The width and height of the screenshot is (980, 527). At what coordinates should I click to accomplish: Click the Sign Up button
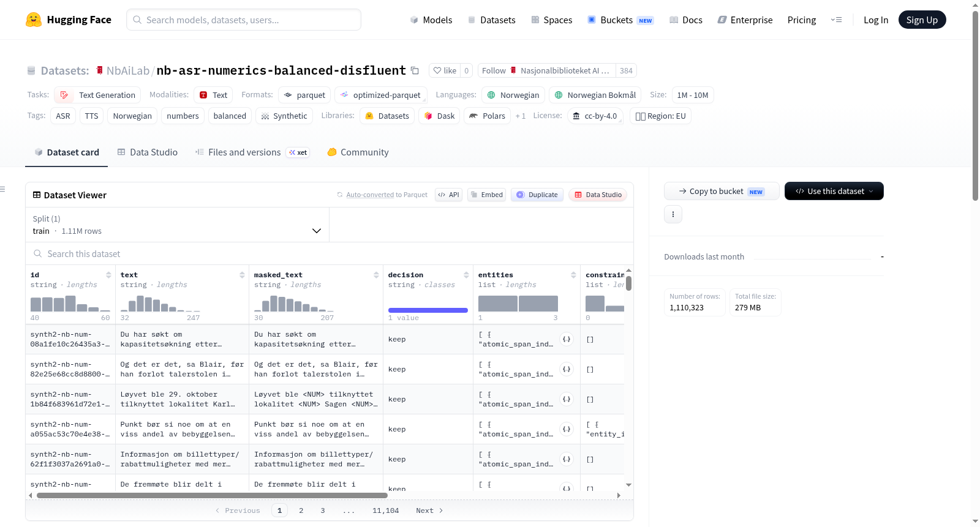point(922,20)
